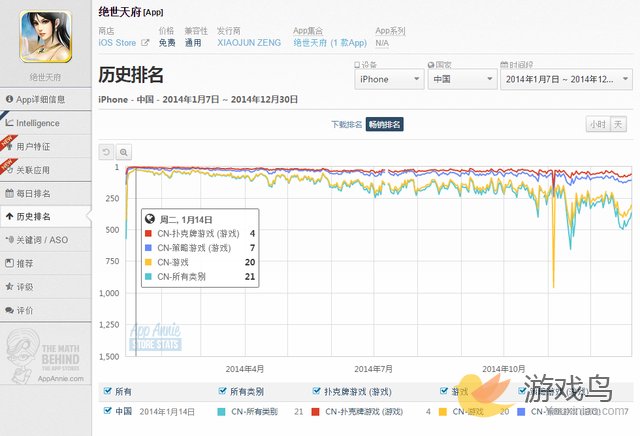640x436 pixels.
Task: Toggle the 所有类别 checkbox
Action: point(222,391)
